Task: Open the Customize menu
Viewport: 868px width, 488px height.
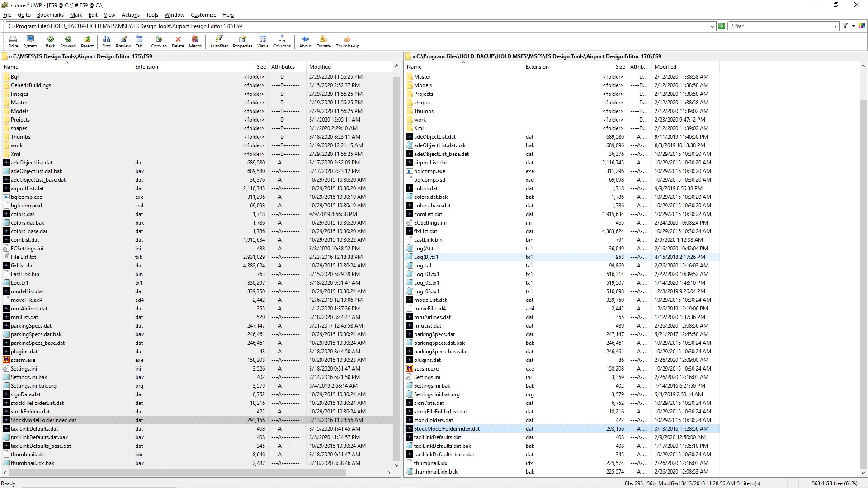Action: pyautogui.click(x=203, y=15)
